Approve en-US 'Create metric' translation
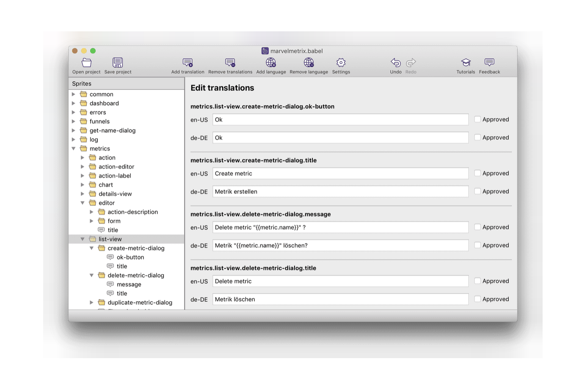The height and width of the screenshot is (392, 579). pos(477,173)
